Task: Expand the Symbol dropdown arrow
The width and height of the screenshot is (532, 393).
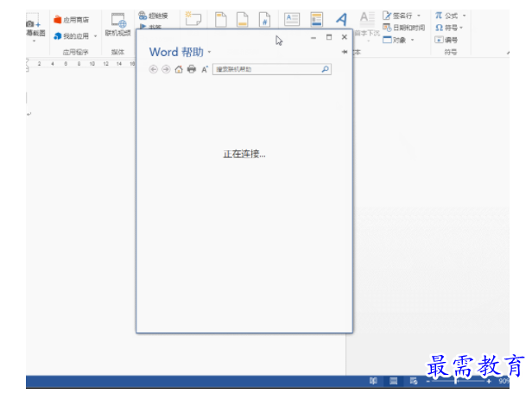Action: pyautogui.click(x=461, y=28)
